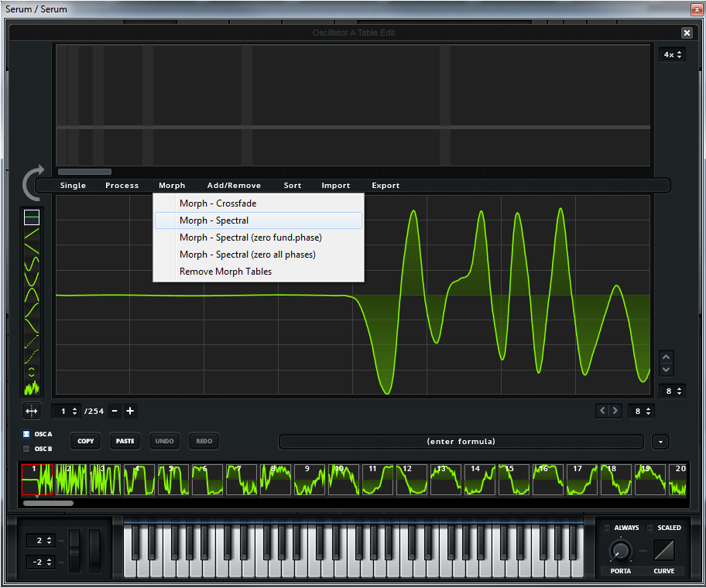The image size is (706, 588).
Task: Choose Morph - Spectral (zero fund.phase)
Action: [259, 238]
